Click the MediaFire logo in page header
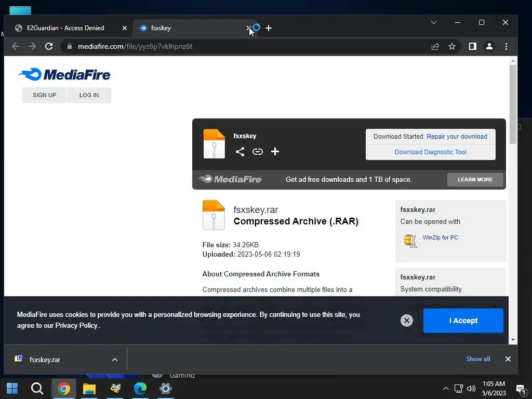The height and width of the screenshot is (399, 532). pos(64,74)
